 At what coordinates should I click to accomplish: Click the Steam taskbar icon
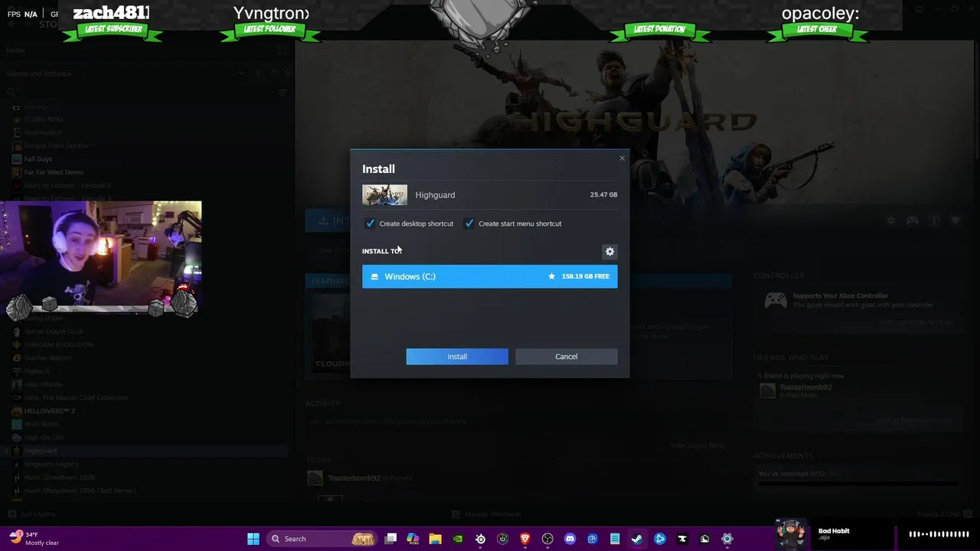coord(637,539)
